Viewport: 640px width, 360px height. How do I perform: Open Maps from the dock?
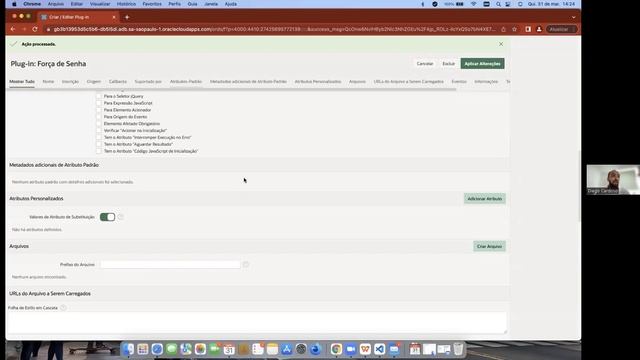pyautogui.click(x=186, y=349)
